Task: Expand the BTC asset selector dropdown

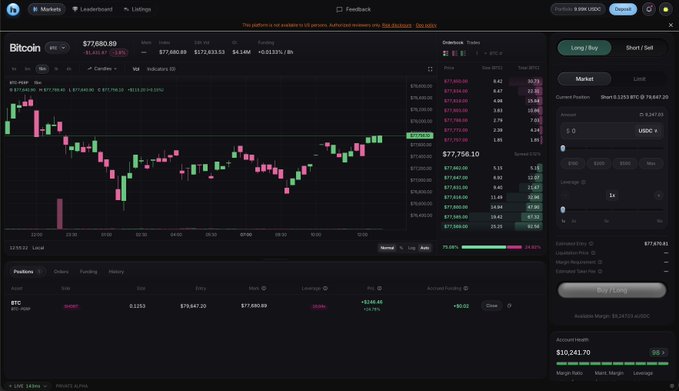Action: point(57,48)
